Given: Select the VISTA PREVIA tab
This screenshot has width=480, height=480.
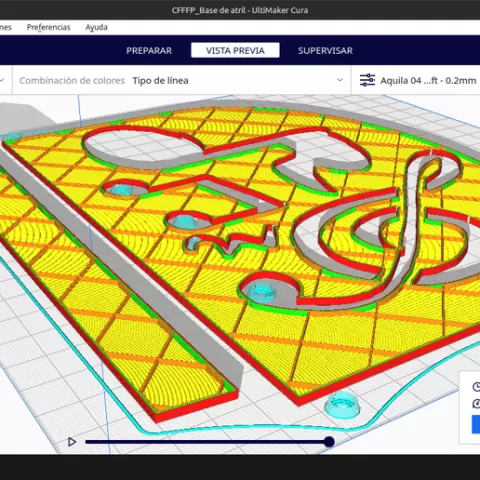Looking at the screenshot, I should tap(235, 50).
